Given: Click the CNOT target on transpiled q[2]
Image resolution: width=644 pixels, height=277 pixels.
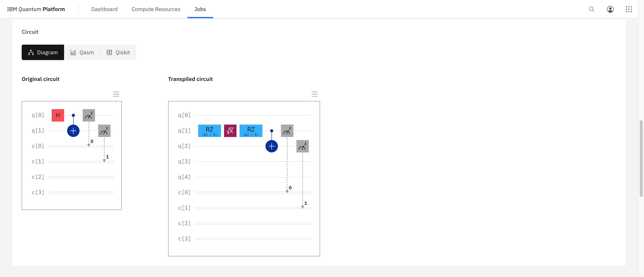Looking at the screenshot, I should point(271,146).
